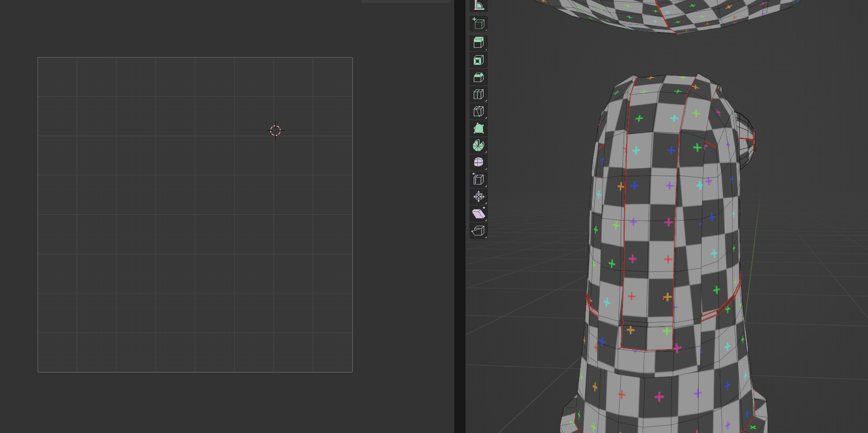
Task: Select the Rip Region tool
Action: point(479,231)
